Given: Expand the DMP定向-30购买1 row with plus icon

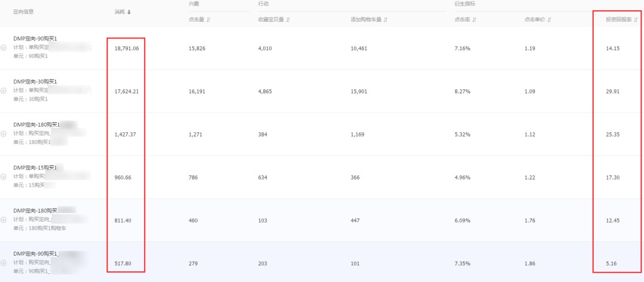Looking at the screenshot, I should (4, 91).
